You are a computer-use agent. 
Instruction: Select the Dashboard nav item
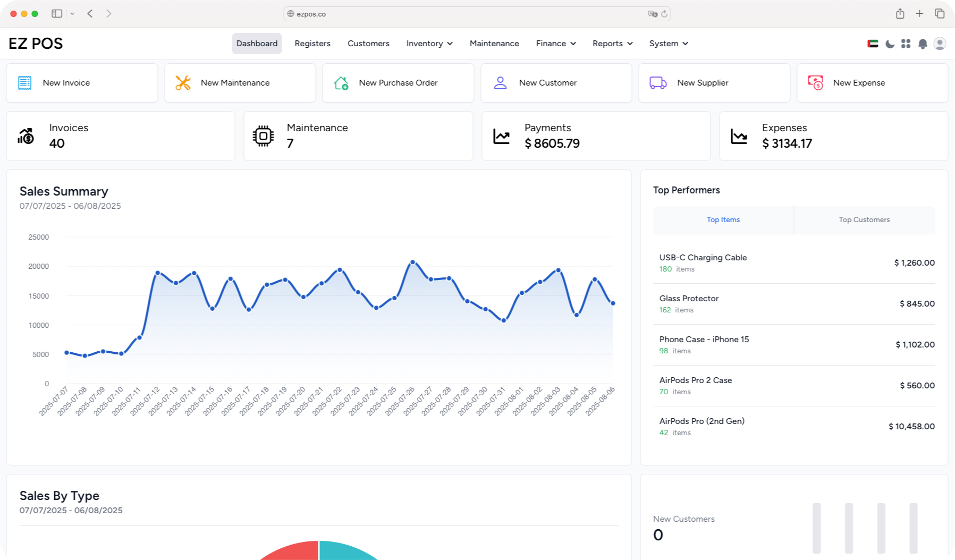257,44
